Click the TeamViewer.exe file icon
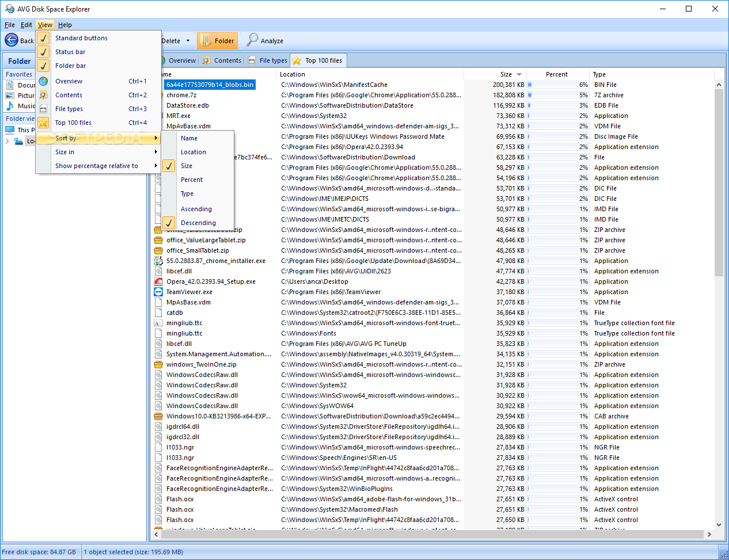729x560 pixels. 158,292
